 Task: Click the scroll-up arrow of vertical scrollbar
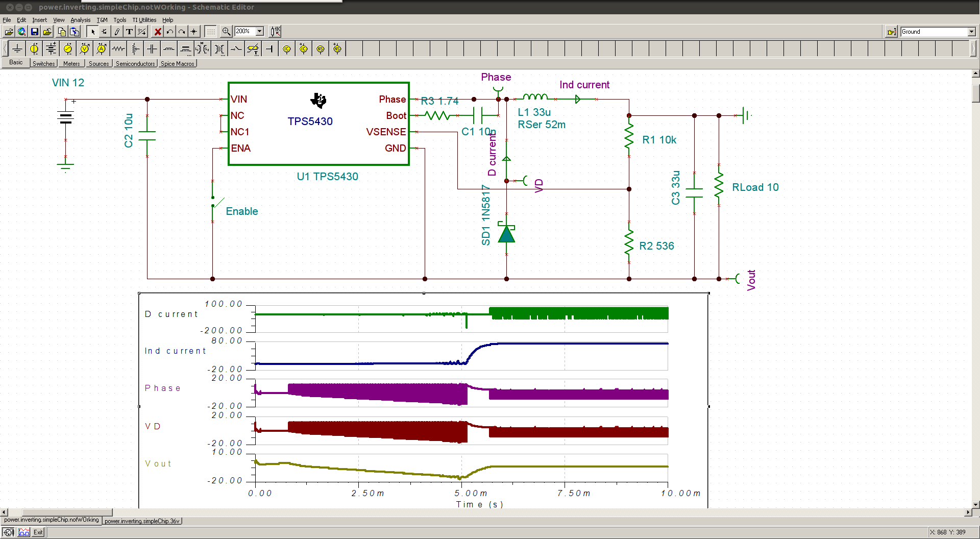pyautogui.click(x=975, y=73)
